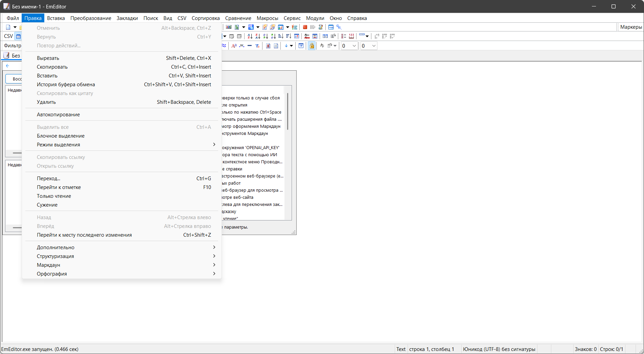Click Sort numbers ascending 0-9 icon

point(266,36)
